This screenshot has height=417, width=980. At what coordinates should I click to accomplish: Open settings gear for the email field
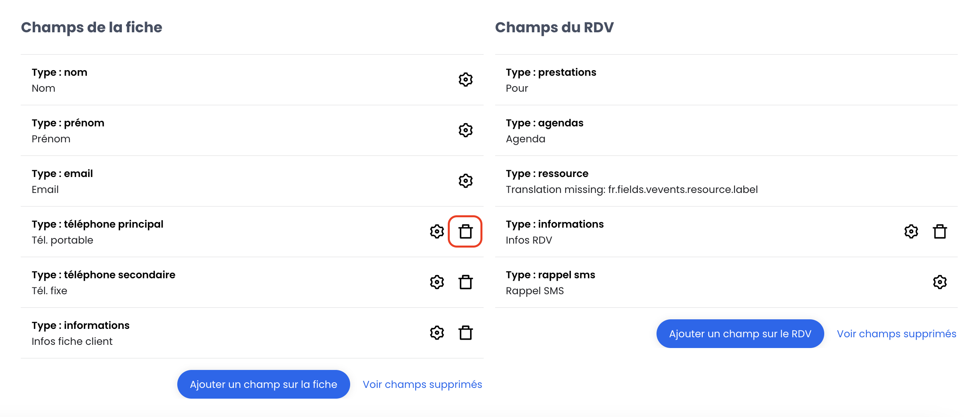465,181
